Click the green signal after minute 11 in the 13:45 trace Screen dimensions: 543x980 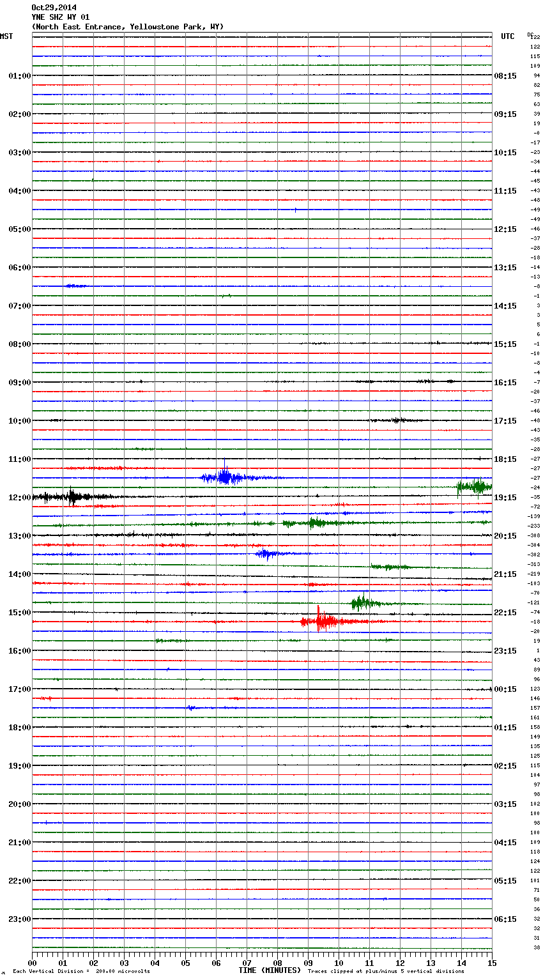390,566
